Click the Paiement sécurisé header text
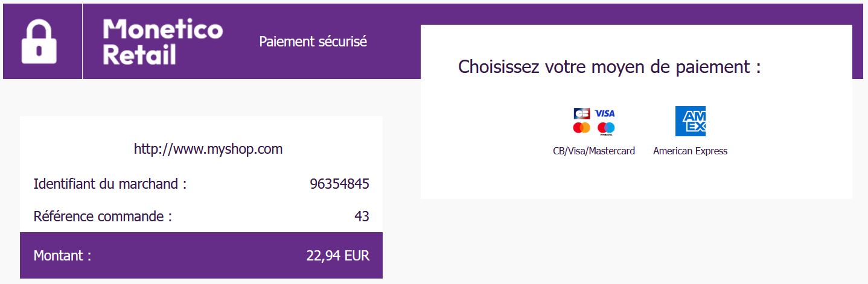The image size is (868, 284). pyautogui.click(x=313, y=42)
